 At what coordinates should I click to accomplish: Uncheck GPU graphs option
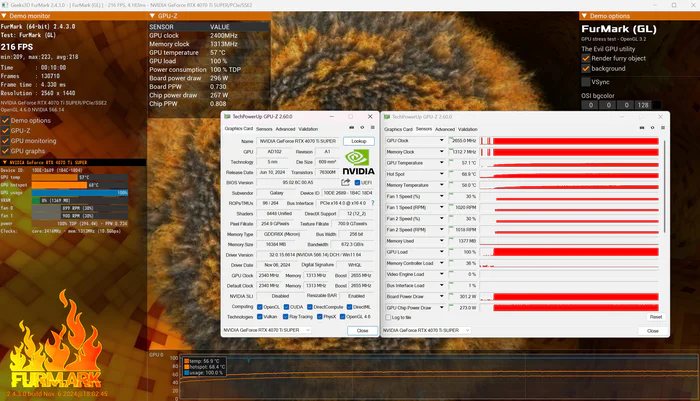click(x=5, y=151)
